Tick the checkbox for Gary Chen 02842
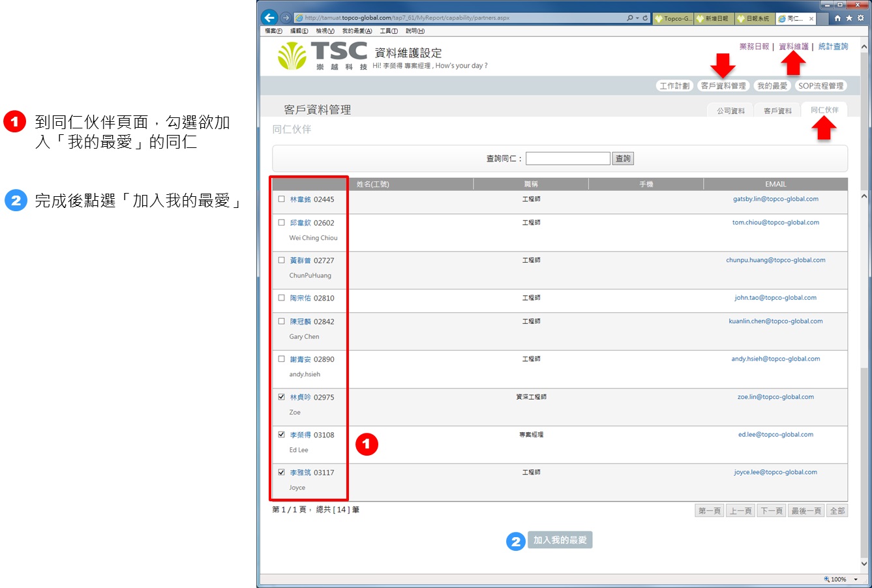 [x=282, y=321]
